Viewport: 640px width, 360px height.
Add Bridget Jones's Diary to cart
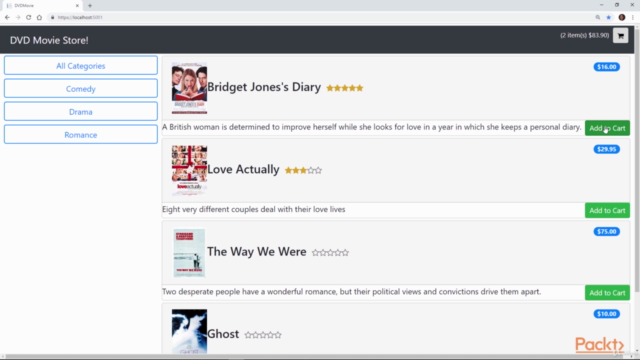(607, 128)
